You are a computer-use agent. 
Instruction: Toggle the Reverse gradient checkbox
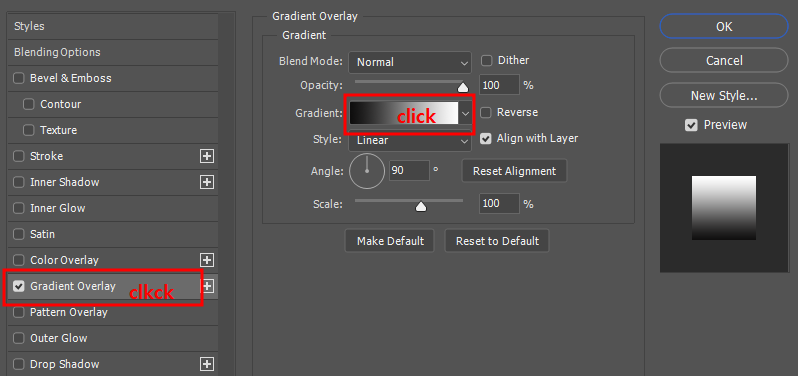pyautogui.click(x=486, y=112)
